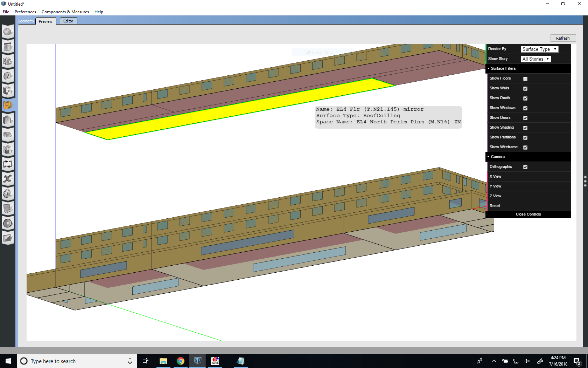The image size is (588, 368).
Task: Open the Loads tab with the outlet icon
Action: click(8, 76)
